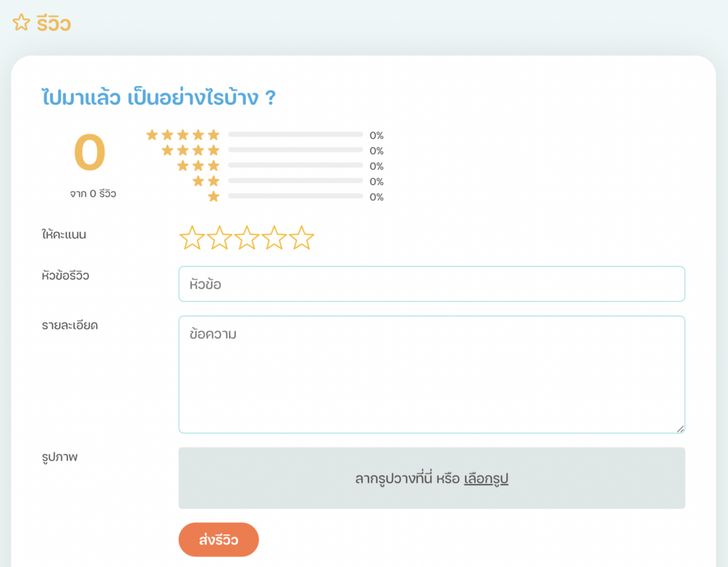Click the two-star rating progress bar
This screenshot has height=567, width=728.
click(x=295, y=180)
